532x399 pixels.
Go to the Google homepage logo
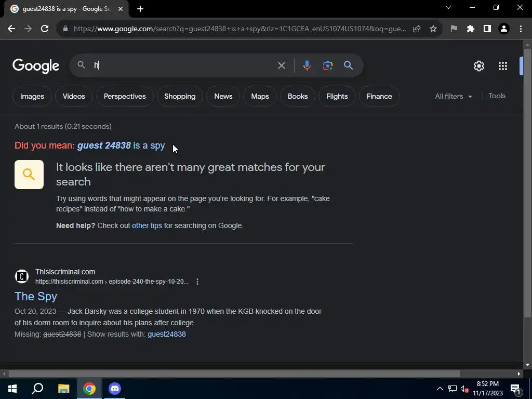tap(36, 66)
